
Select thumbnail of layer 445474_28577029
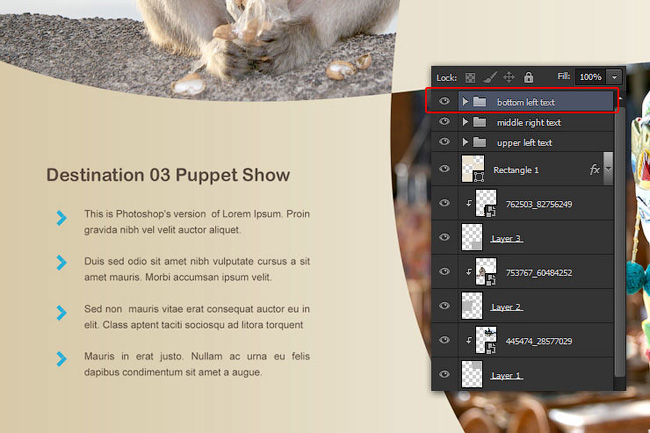click(486, 340)
